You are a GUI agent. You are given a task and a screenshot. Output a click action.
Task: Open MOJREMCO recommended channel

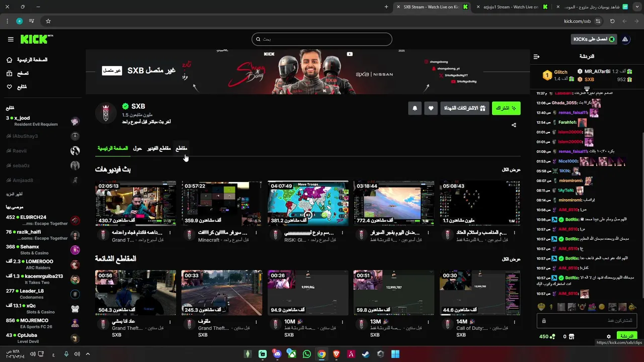click(43, 323)
